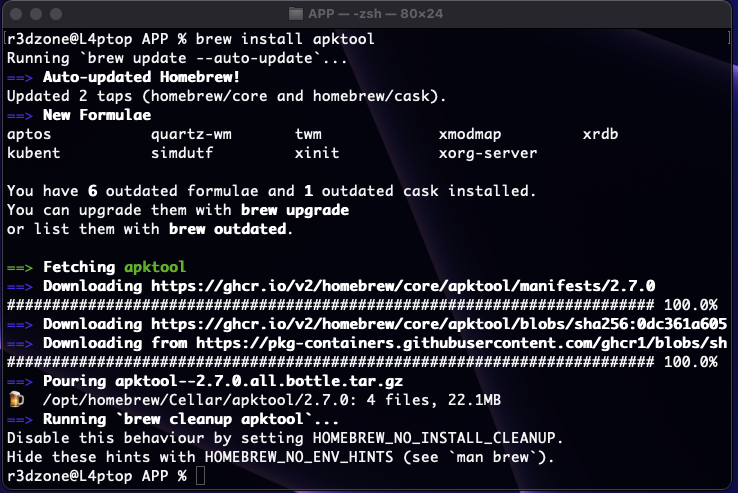Click 'HOMEBREW_NO_ENV_HINTS' text

point(299,457)
